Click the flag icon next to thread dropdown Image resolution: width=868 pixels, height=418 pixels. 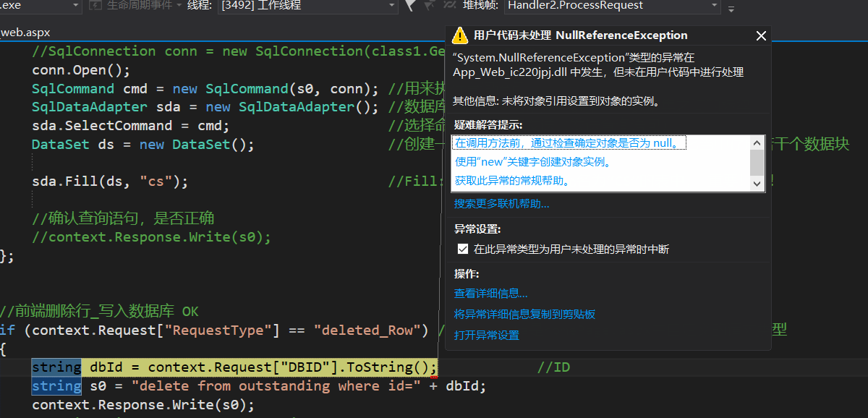coord(411,6)
